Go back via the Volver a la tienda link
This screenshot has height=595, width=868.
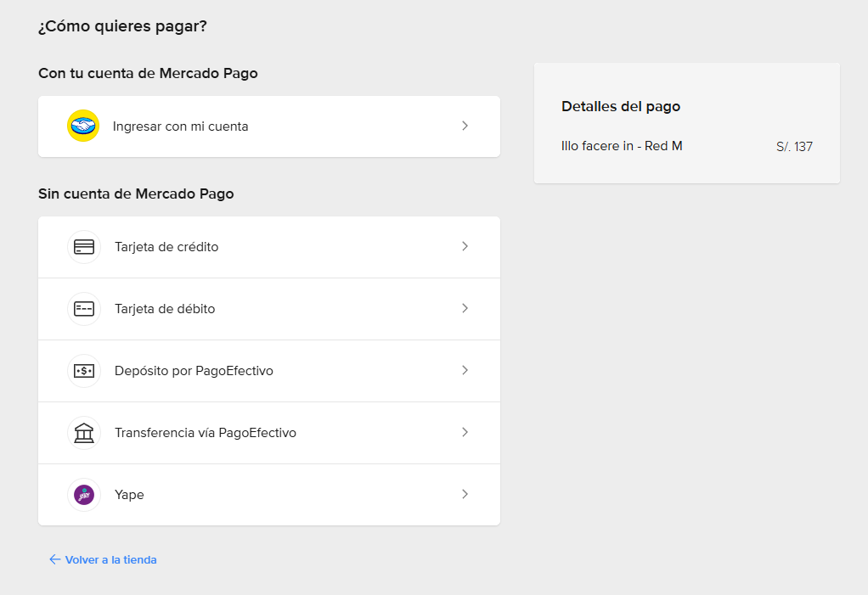pos(110,560)
